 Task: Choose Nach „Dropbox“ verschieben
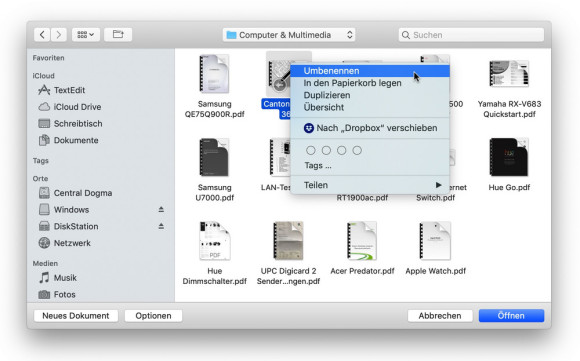pyautogui.click(x=370, y=128)
